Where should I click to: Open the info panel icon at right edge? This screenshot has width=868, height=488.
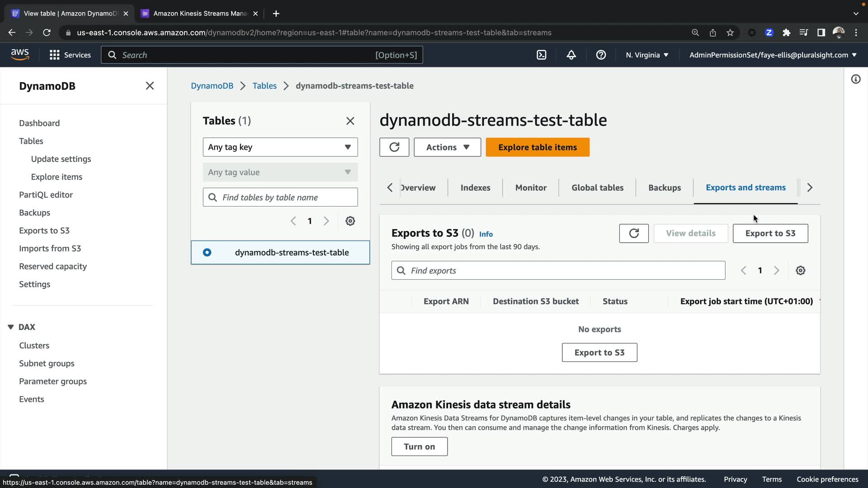(x=855, y=80)
